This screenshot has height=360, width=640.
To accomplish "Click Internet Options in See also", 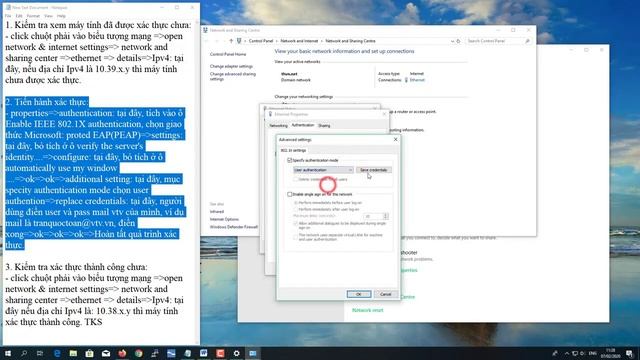I will click(224, 219).
